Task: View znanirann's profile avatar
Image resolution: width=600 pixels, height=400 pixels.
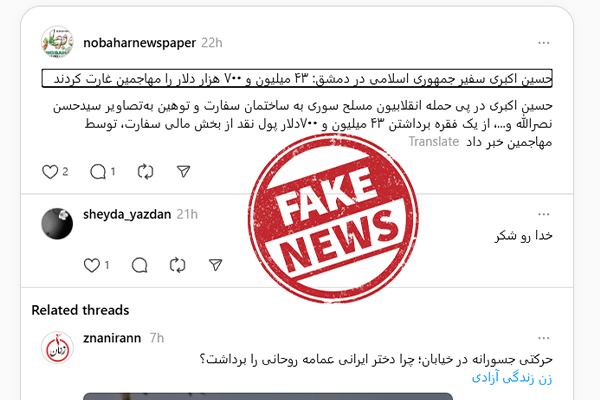Action: (x=57, y=348)
